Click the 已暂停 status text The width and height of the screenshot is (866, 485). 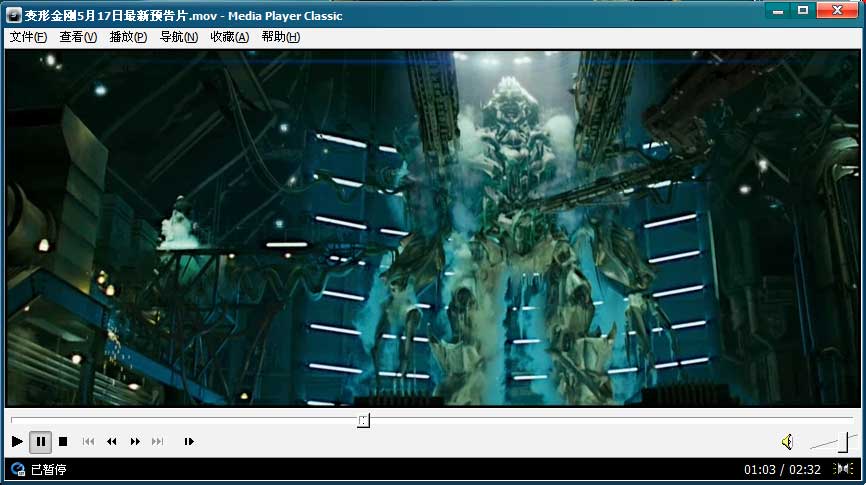point(49,470)
